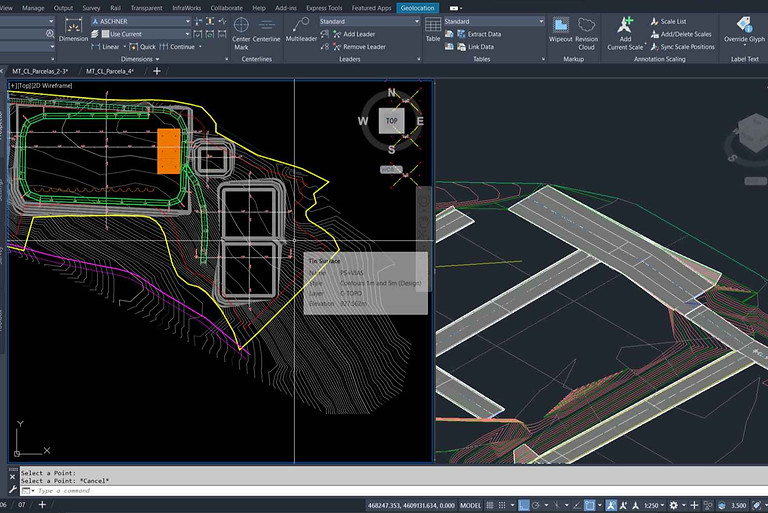The width and height of the screenshot is (768, 513).
Task: Activate the Quick dimension tool
Action: tap(142, 47)
